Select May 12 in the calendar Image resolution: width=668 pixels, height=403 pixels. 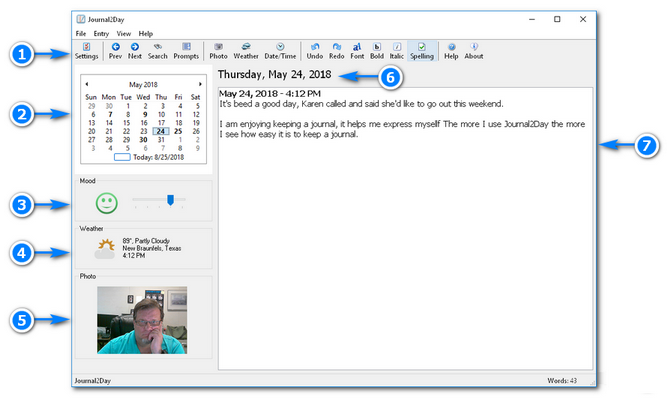coord(196,114)
